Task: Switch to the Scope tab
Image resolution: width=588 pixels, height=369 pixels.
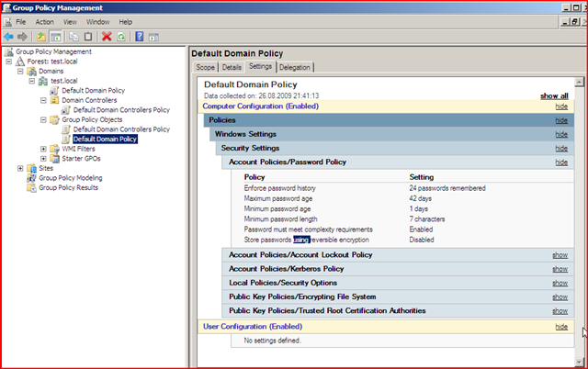Action: pos(206,67)
